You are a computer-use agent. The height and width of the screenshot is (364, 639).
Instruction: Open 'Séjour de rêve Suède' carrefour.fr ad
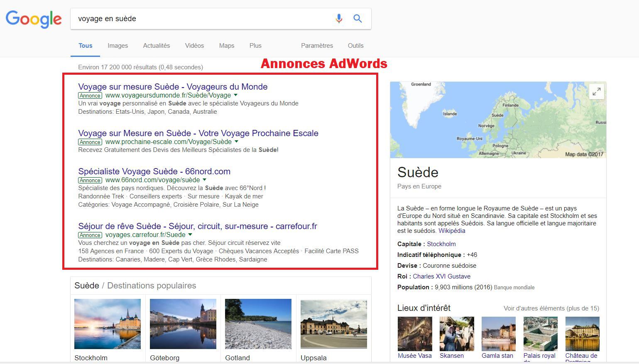[198, 226]
